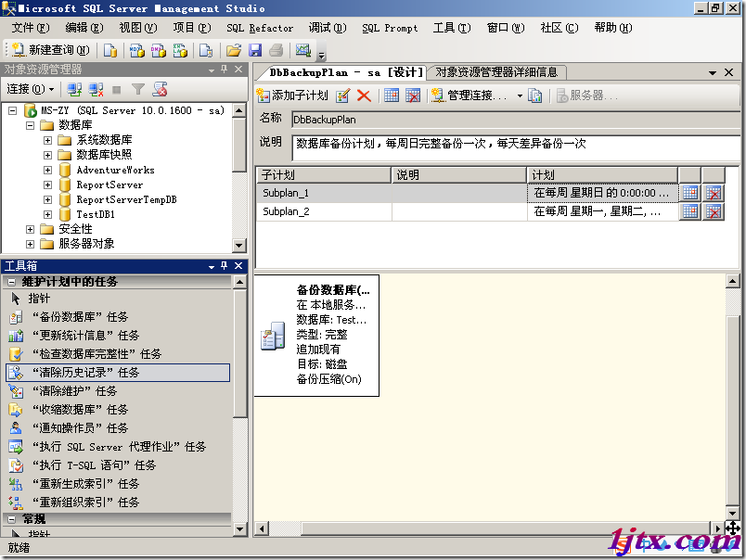Image resolution: width=746 pixels, height=560 pixels.
Task: Expand the 系统数据库 folder
Action: pyautogui.click(x=47, y=140)
